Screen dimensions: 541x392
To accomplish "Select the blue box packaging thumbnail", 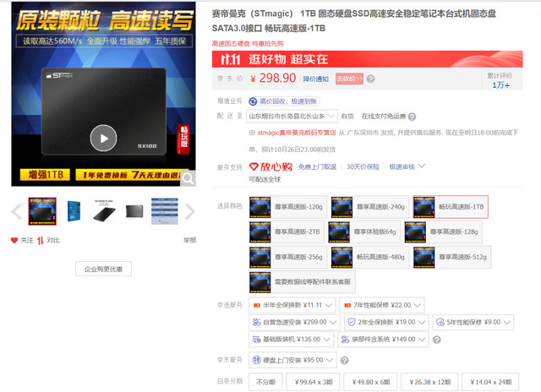I will click(x=74, y=211).
